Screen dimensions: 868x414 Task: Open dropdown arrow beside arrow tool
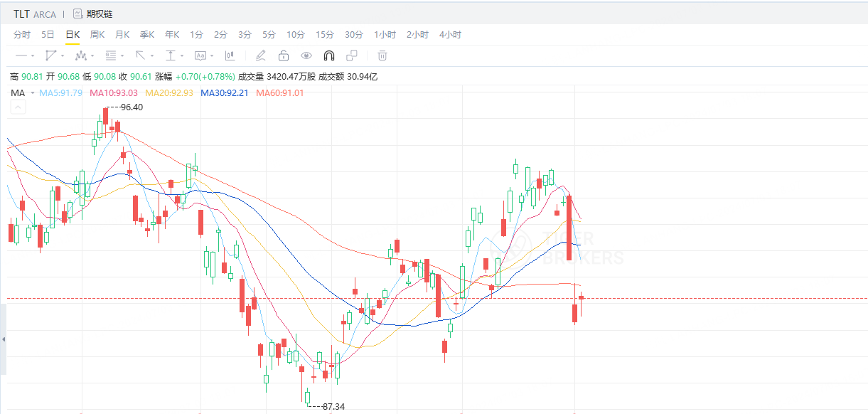(x=152, y=56)
